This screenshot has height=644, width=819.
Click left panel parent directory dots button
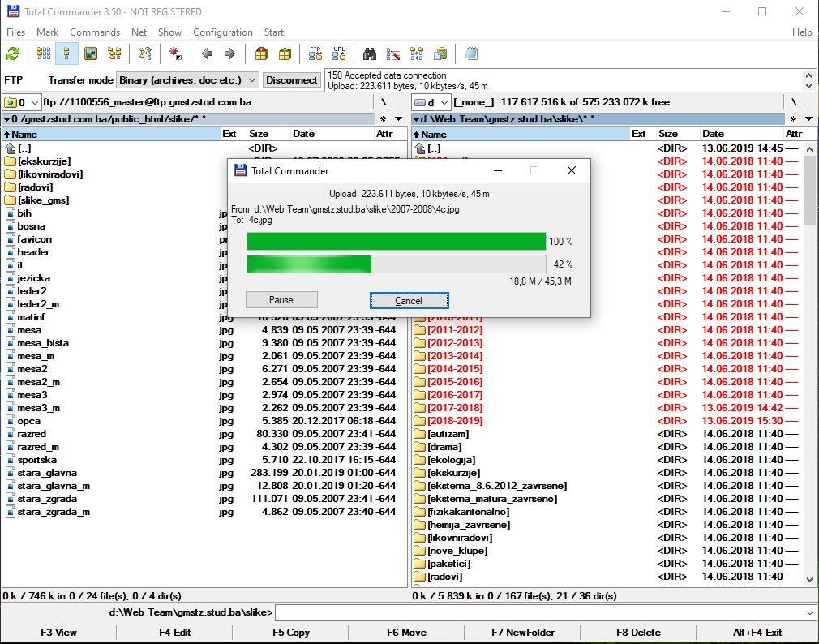click(399, 102)
